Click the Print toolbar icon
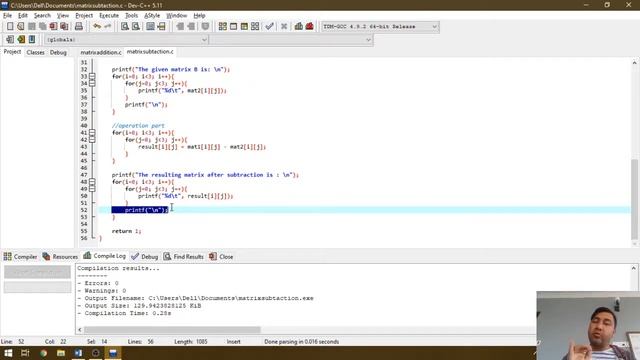This screenshot has width=640, height=360. pyautogui.click(x=79, y=27)
